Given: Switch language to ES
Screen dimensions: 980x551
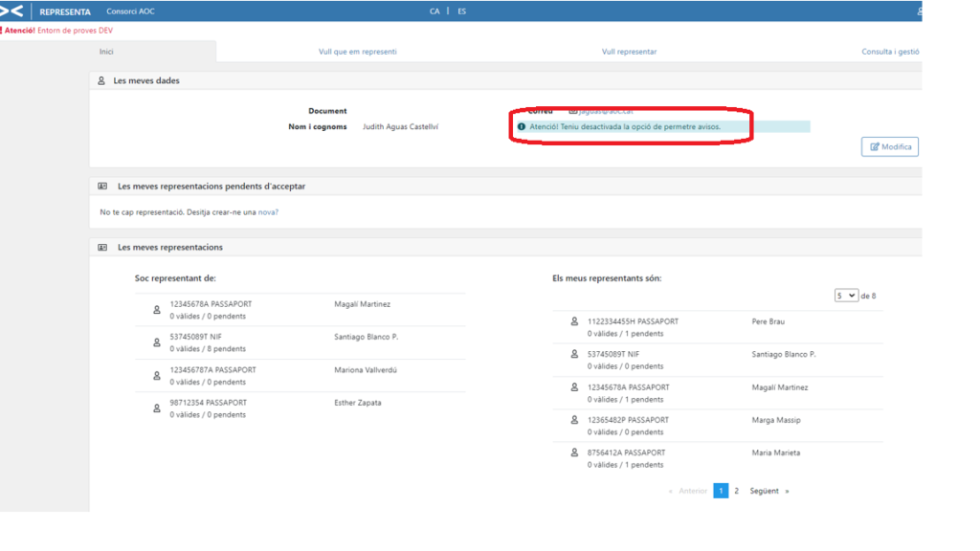Looking at the screenshot, I should pyautogui.click(x=462, y=11).
